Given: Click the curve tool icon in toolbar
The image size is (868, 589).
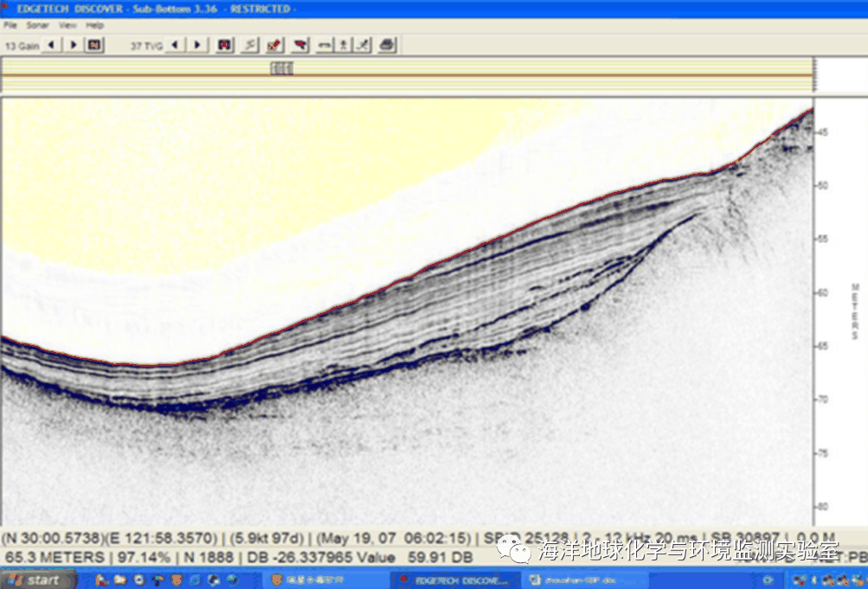Looking at the screenshot, I should [250, 44].
